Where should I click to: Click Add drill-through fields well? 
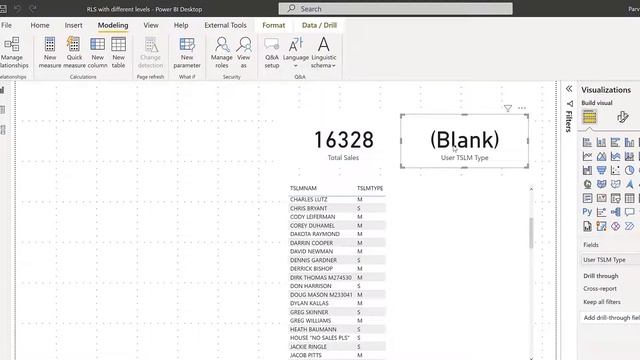click(611, 318)
